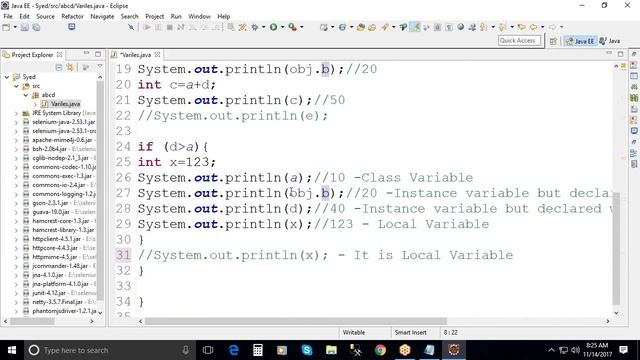Open the Debug dropdown arrow
640x360 pixels.
[x=263, y=27]
